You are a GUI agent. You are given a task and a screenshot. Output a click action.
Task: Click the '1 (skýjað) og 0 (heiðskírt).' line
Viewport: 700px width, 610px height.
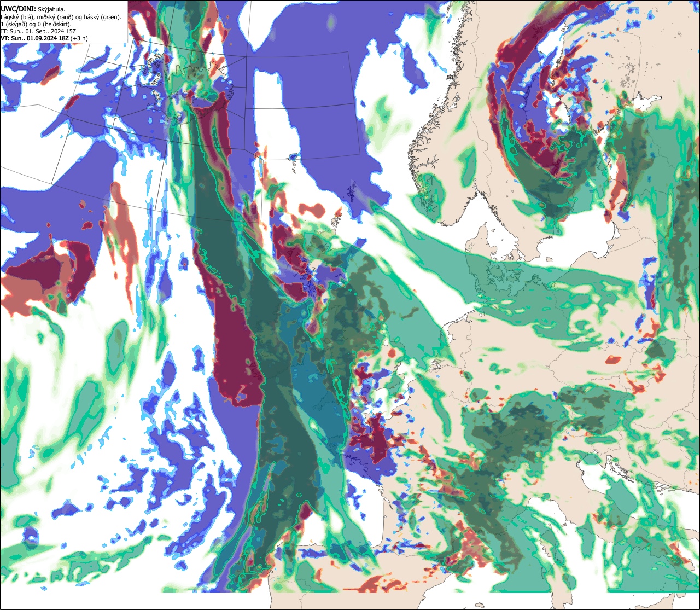tap(36, 24)
